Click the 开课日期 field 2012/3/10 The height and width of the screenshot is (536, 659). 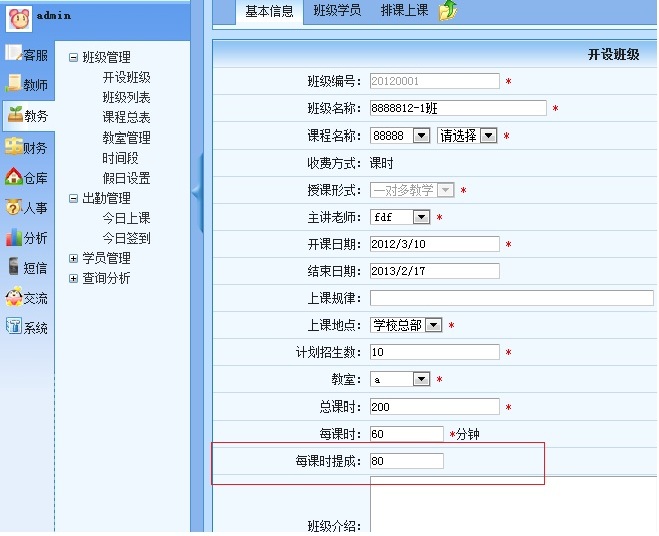coord(435,244)
